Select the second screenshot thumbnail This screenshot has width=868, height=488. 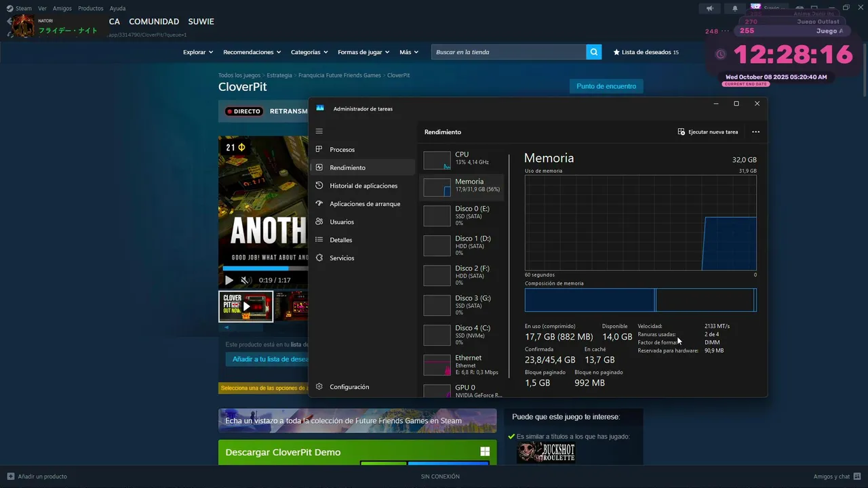292,306
